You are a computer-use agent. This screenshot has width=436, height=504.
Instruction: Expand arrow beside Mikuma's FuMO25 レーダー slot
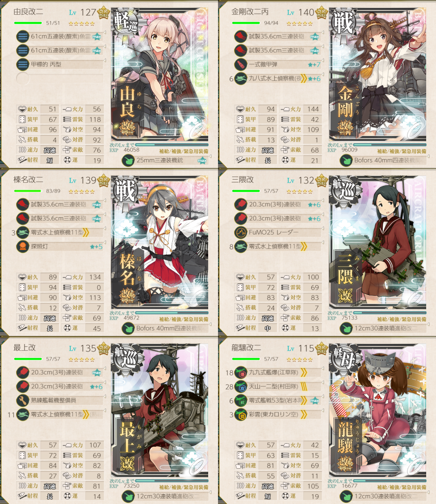[x=323, y=228]
